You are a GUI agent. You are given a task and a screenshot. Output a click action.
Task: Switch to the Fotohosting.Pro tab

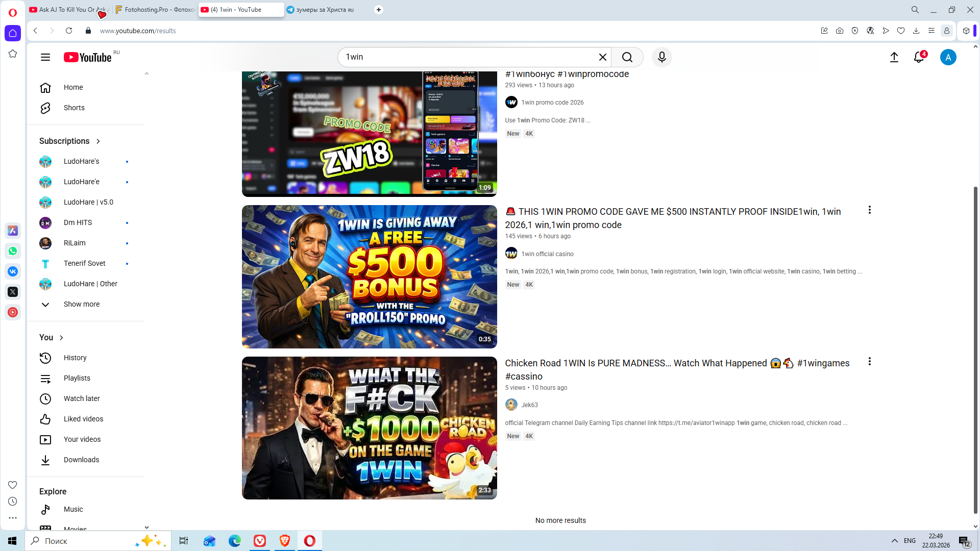click(x=155, y=10)
